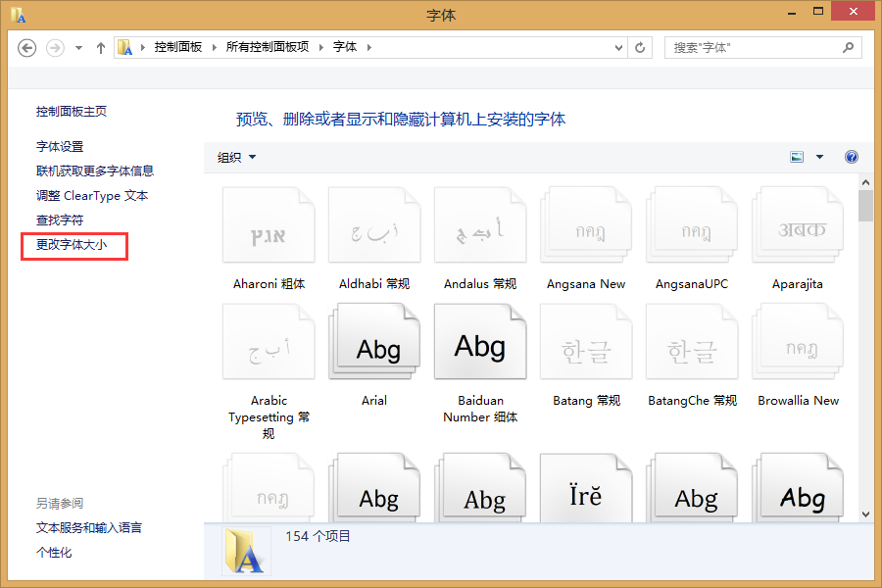The width and height of the screenshot is (882, 588).
Task: Minimize the 字体 window
Action: (792, 13)
